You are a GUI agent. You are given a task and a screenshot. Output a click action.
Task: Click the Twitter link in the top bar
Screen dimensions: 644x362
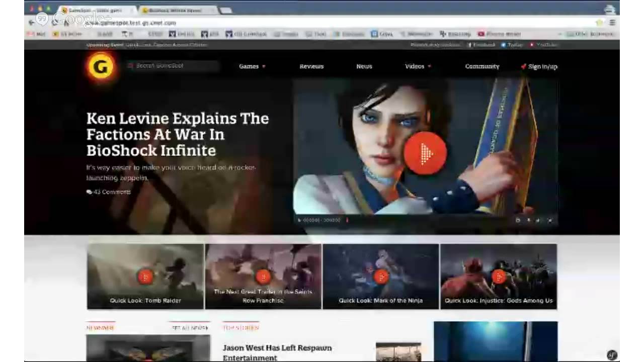pos(512,45)
